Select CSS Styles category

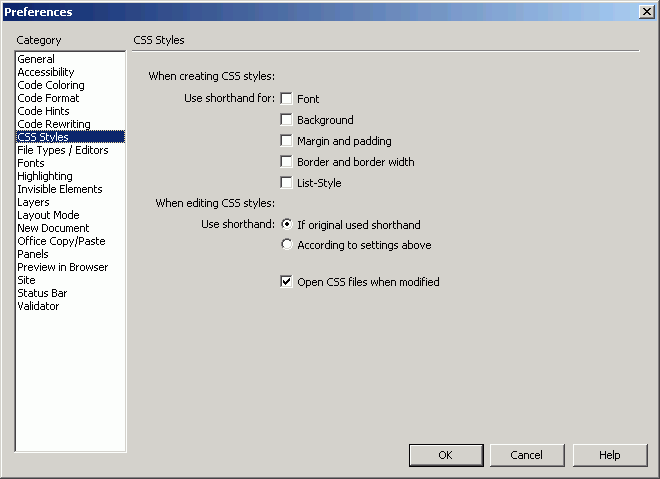70,137
